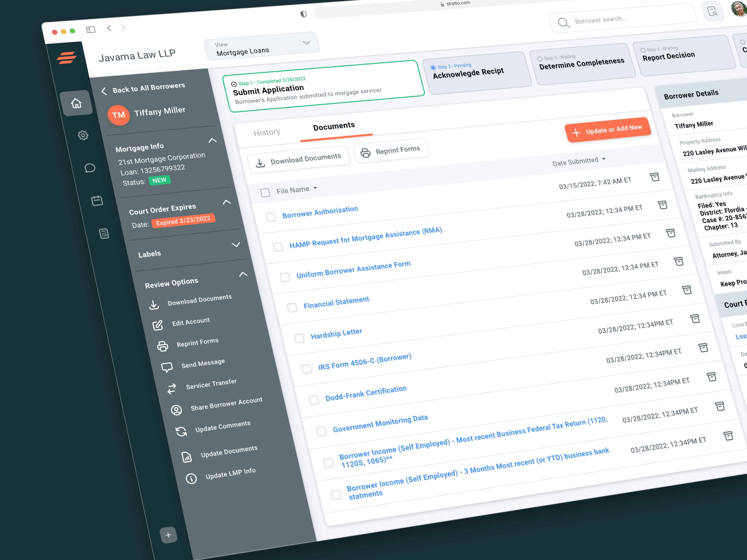Open the chat bubble icon in rail
Image resolution: width=747 pixels, height=560 pixels.
click(x=90, y=168)
